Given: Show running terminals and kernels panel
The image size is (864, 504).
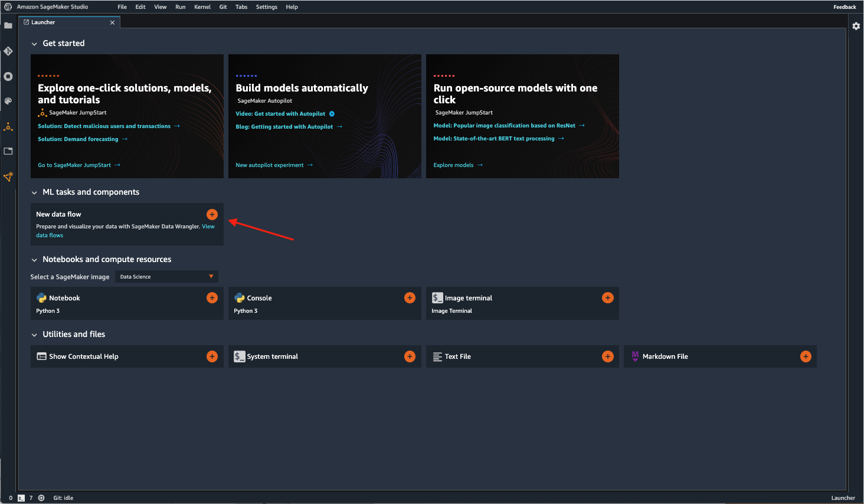Looking at the screenshot, I should (8, 77).
